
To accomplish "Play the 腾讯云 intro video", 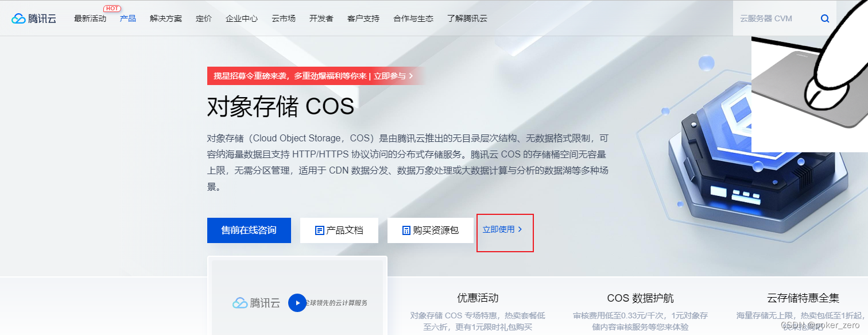I will (x=297, y=303).
